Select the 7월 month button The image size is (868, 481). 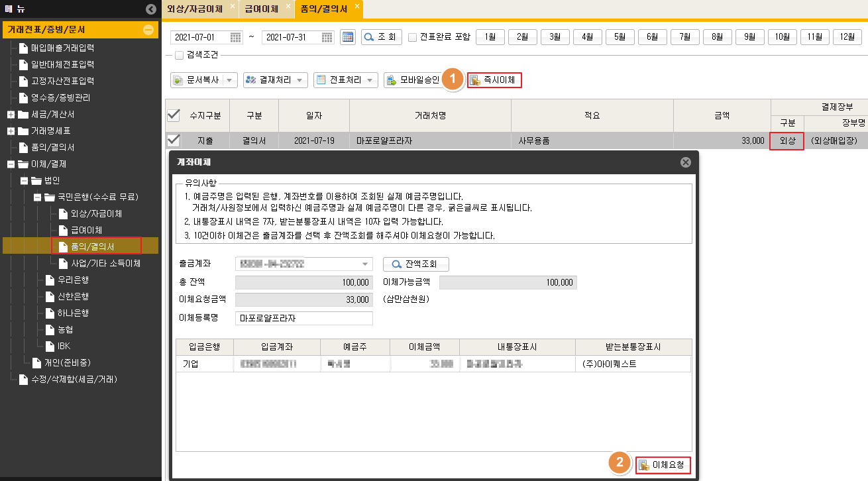(685, 37)
